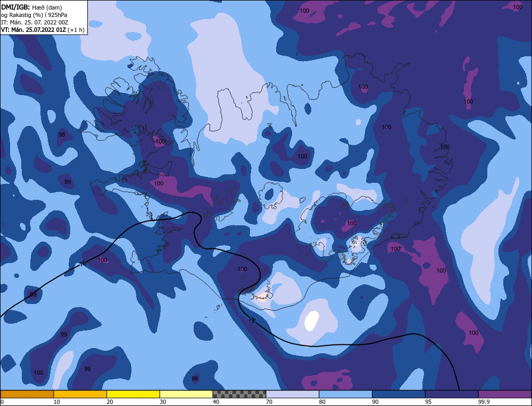The image size is (532, 406).
Task: Click the "IT: Mán. 25. 07. 2022 00Z" line
Action: click(35, 22)
